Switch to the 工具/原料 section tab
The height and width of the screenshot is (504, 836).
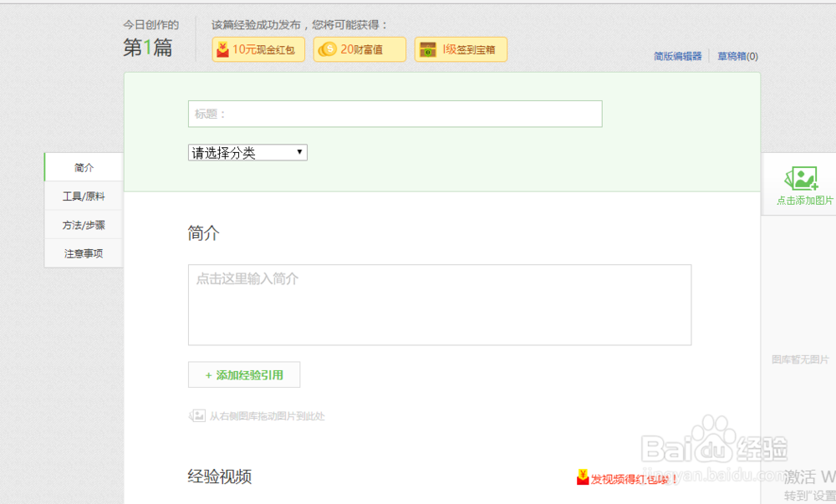[x=82, y=196]
